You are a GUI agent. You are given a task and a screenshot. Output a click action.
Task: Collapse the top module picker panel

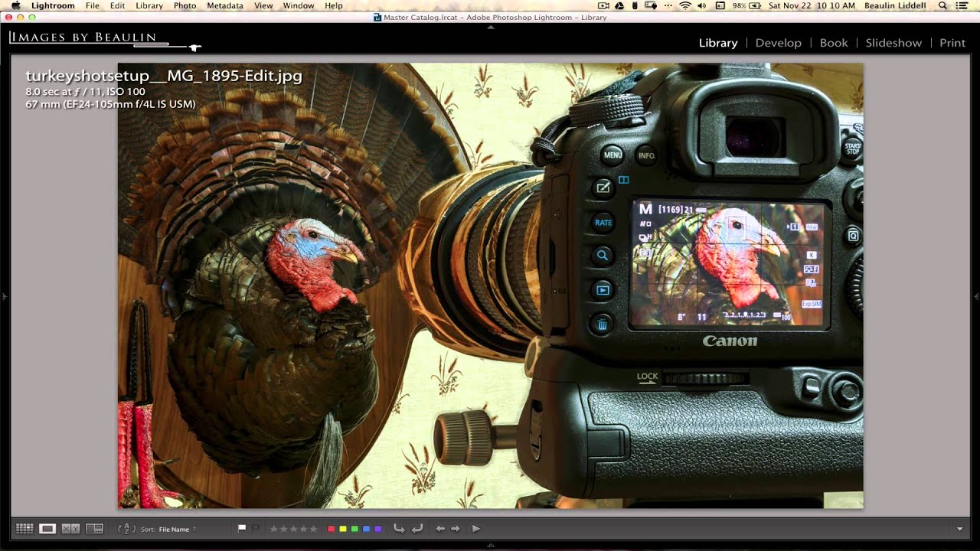[x=491, y=27]
